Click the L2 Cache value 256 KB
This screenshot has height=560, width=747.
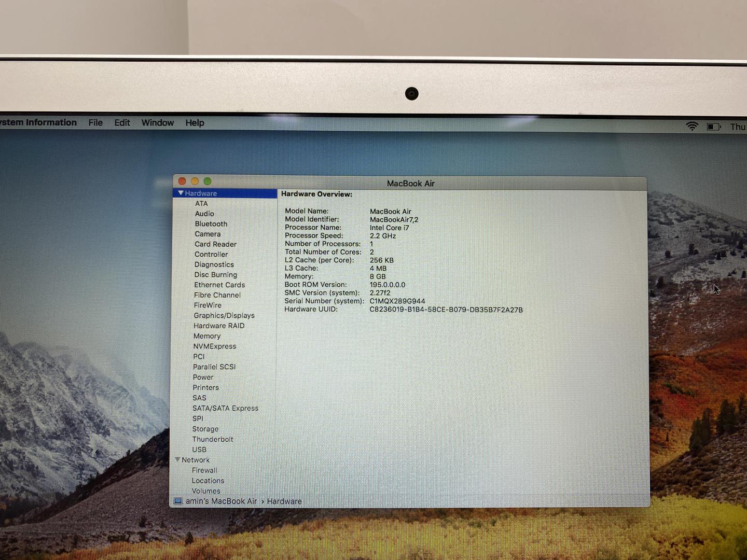pyautogui.click(x=381, y=260)
